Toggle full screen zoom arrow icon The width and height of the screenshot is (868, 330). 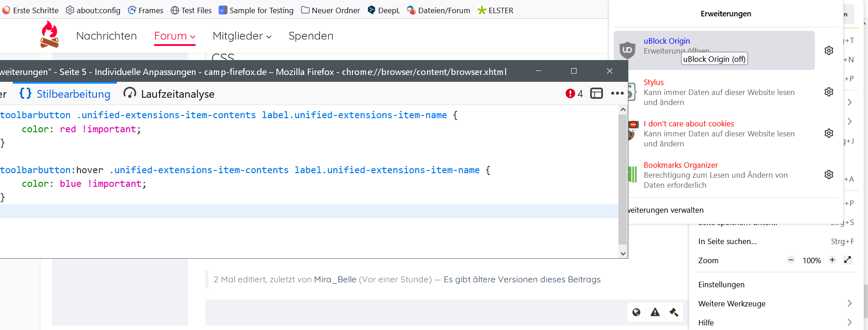pyautogui.click(x=847, y=260)
